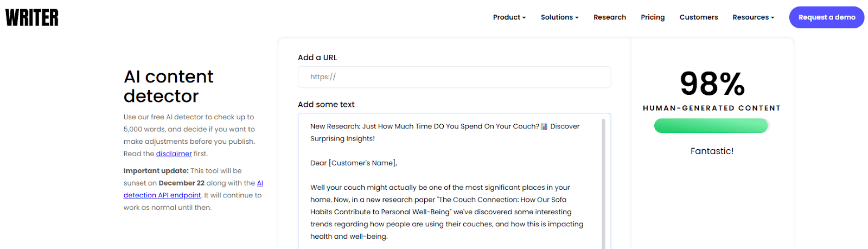Open the Pricing page
The image size is (868, 249).
(652, 17)
